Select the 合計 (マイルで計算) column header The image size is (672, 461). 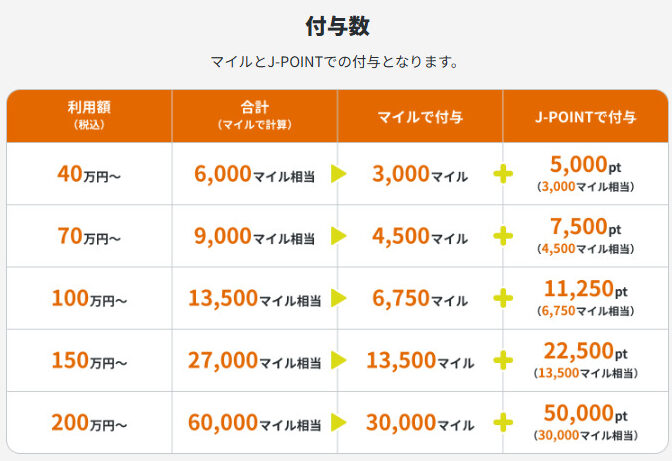254,116
